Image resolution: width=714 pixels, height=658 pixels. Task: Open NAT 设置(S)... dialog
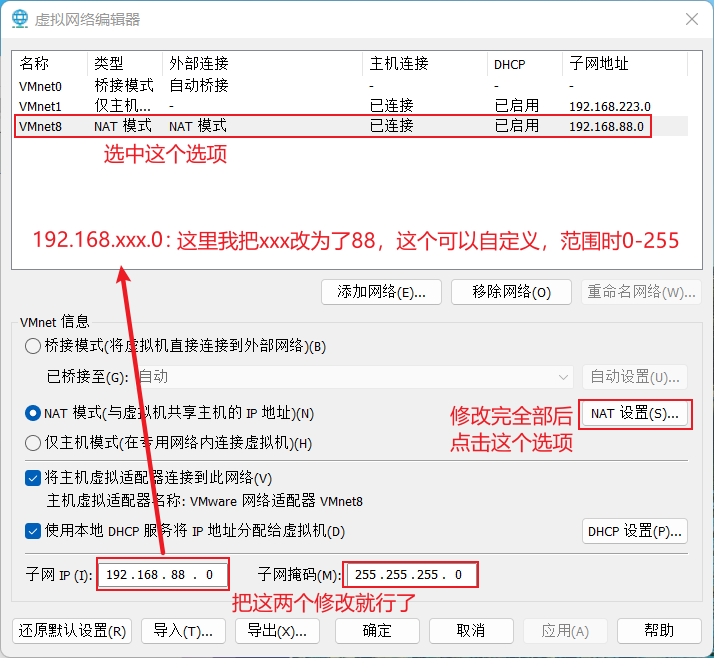635,413
